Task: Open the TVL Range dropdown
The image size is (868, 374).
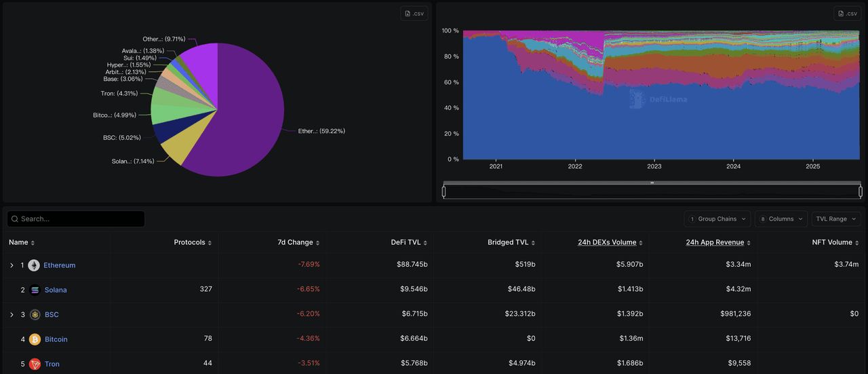Action: coord(835,219)
